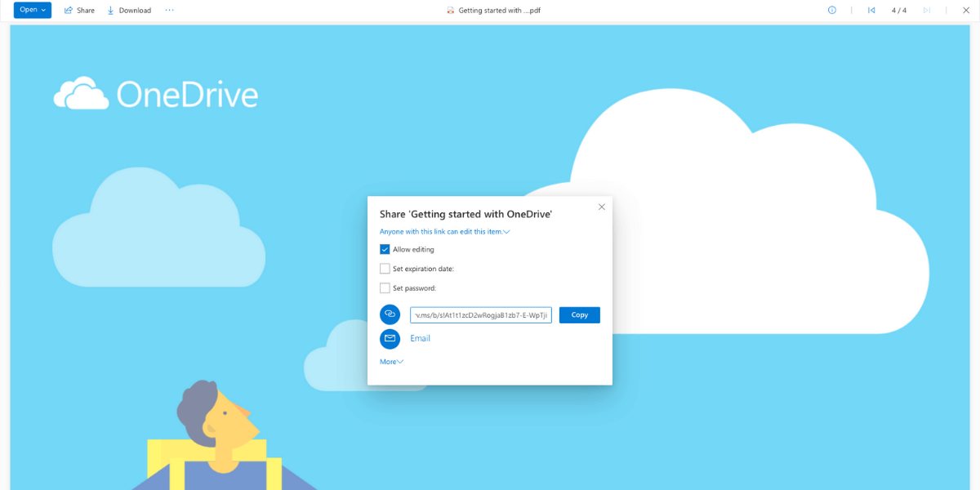Click the page counter 4 / 4

point(899,10)
